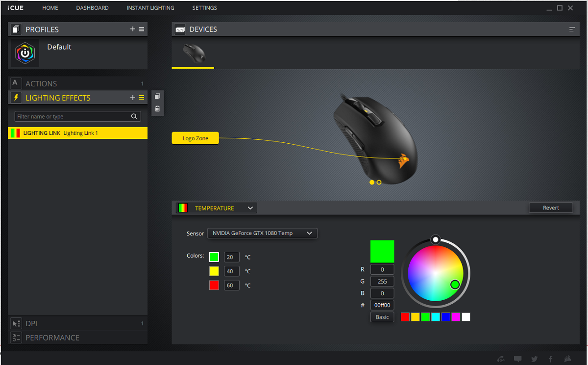
Task: Click the Revert button
Action: (551, 208)
